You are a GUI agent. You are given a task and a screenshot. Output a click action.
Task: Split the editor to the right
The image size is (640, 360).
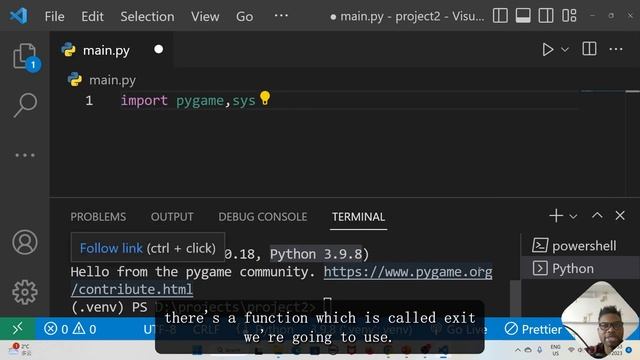[589, 49]
